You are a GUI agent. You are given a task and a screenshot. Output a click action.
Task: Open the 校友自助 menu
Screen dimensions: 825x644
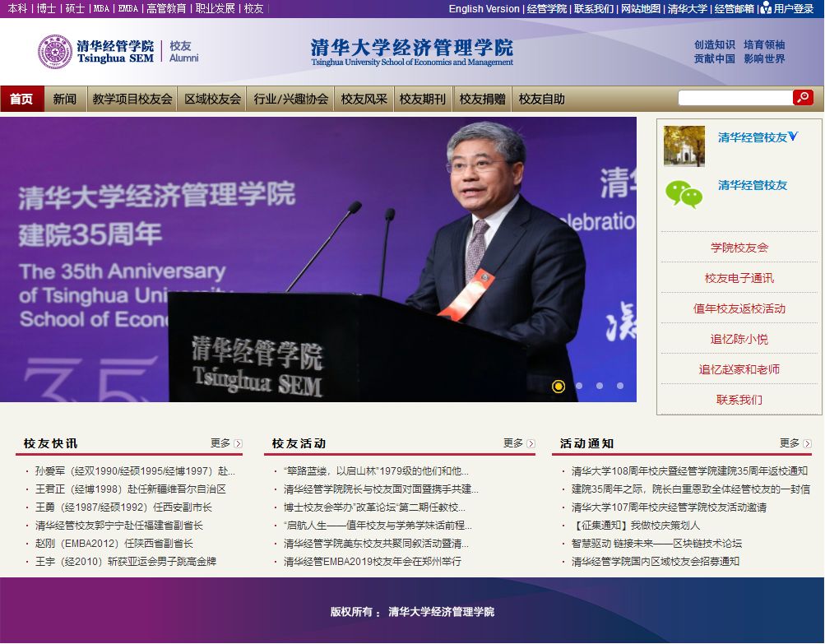click(541, 99)
